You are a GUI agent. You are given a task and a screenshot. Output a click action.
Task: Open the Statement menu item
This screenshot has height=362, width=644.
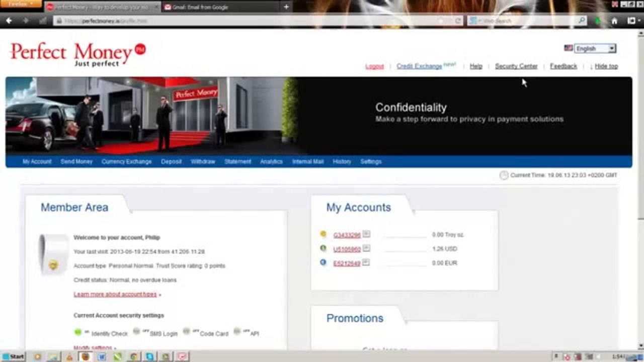[x=237, y=161]
